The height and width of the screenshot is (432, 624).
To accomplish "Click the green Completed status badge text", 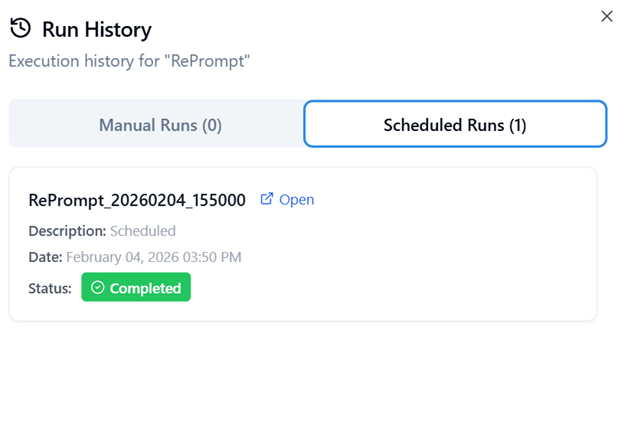I will pyautogui.click(x=145, y=288).
